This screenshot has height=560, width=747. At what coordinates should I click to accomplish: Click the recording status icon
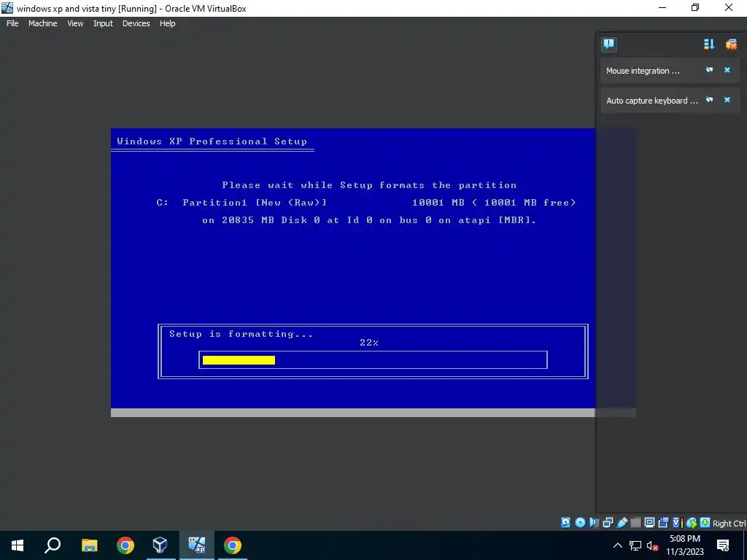point(663,522)
